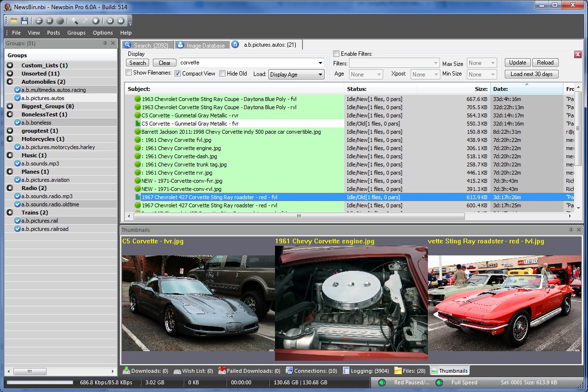Click the Clear button
Image resolution: width=588 pixels, height=392 pixels.
pyautogui.click(x=164, y=63)
